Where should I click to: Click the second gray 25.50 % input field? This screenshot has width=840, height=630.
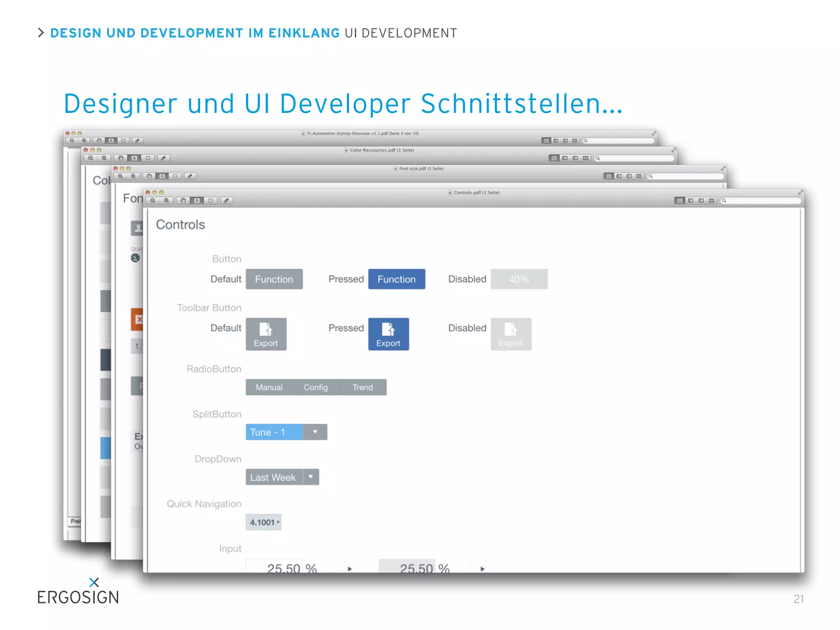407,566
